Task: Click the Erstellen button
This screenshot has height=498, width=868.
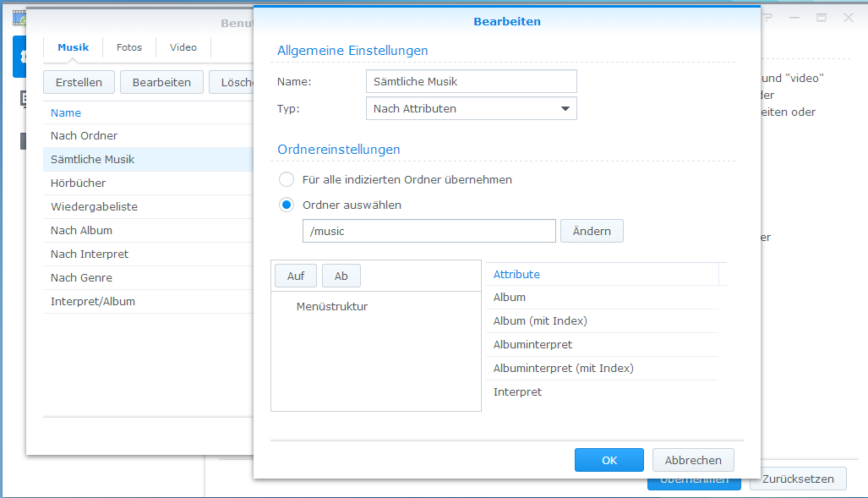Action: point(79,82)
